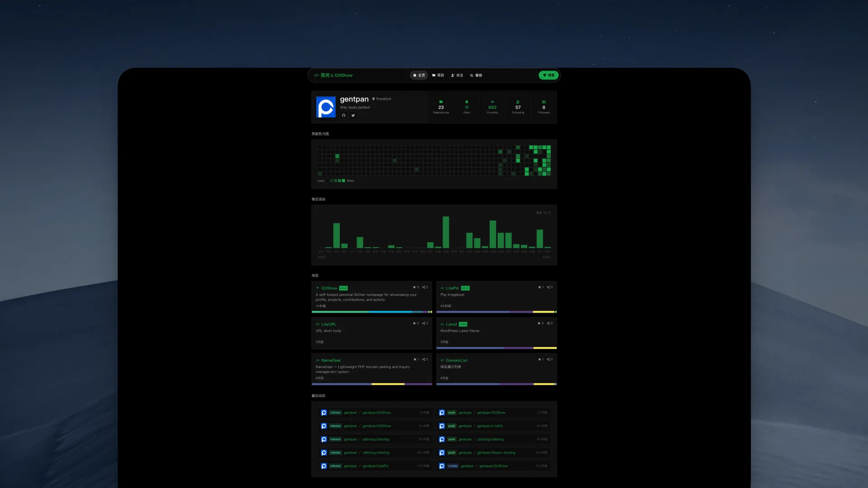
Task: Click the fork icon on the LiteURL card
Action: pyautogui.click(x=424, y=324)
